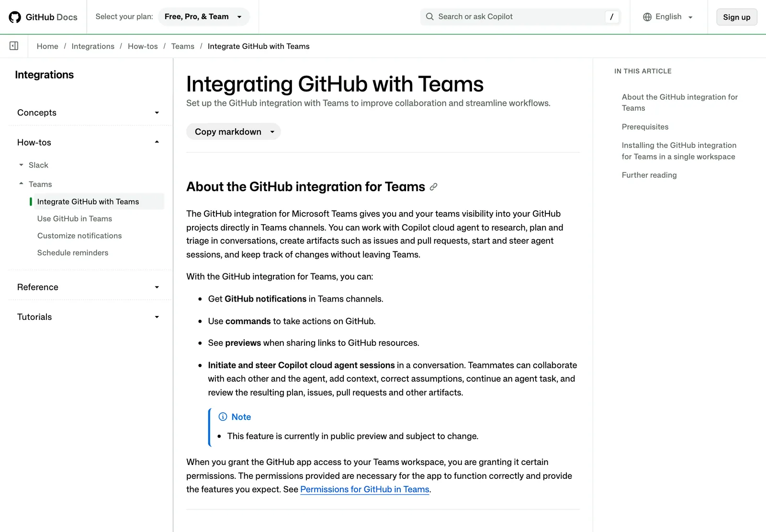Expand the Tutorials section

89,317
